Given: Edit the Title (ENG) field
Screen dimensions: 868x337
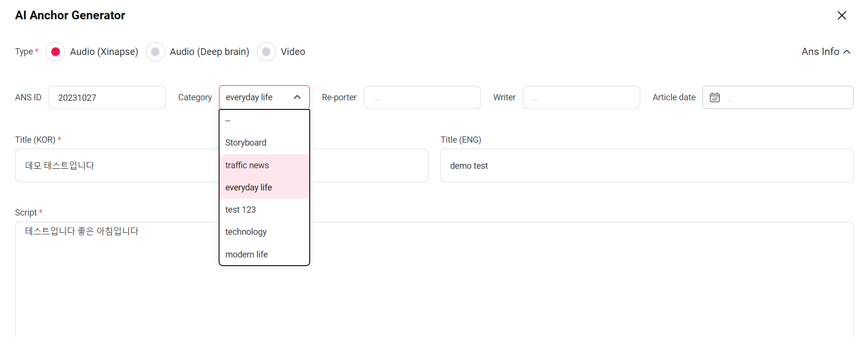Looking at the screenshot, I should (647, 165).
